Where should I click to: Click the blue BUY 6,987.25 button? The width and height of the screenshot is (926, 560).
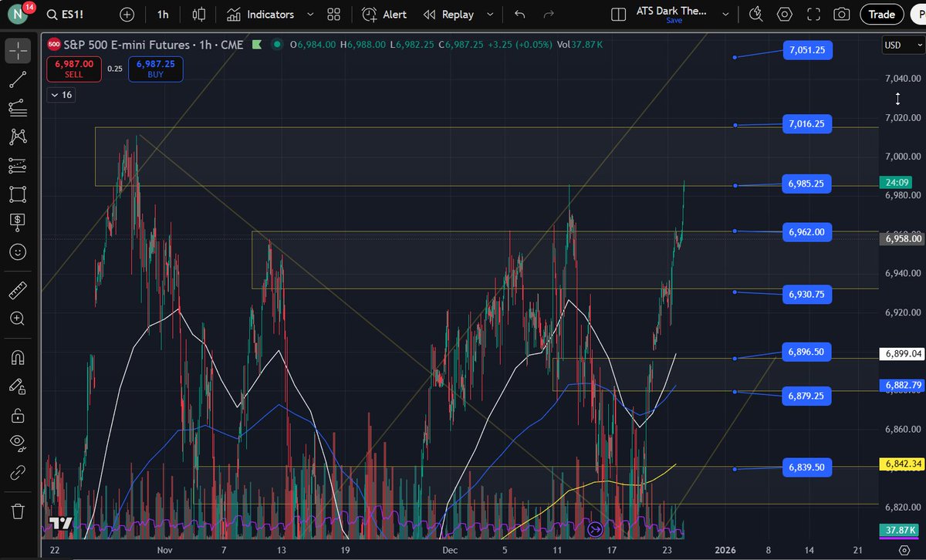[155, 69]
